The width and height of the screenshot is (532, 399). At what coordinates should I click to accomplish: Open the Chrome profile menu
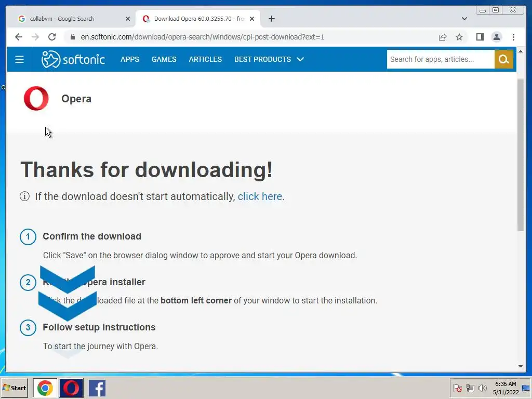pos(496,37)
